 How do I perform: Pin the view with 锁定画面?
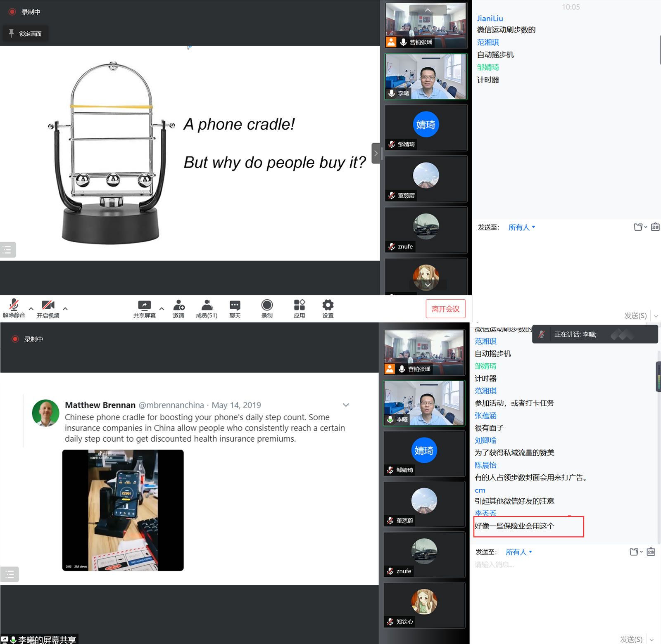click(x=26, y=34)
